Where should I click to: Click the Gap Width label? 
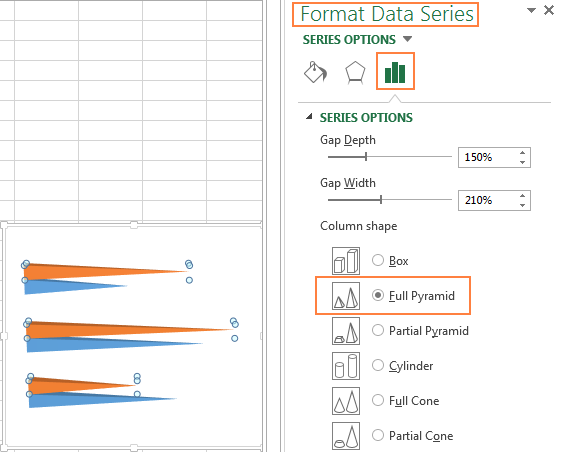click(x=348, y=183)
